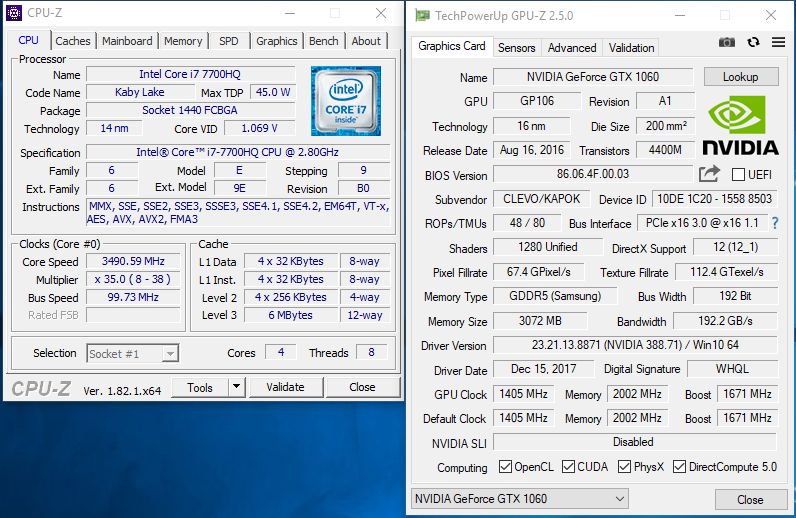Click the Bandwidth value 192.2 GB/s
This screenshot has width=796, height=518.
pos(725,320)
